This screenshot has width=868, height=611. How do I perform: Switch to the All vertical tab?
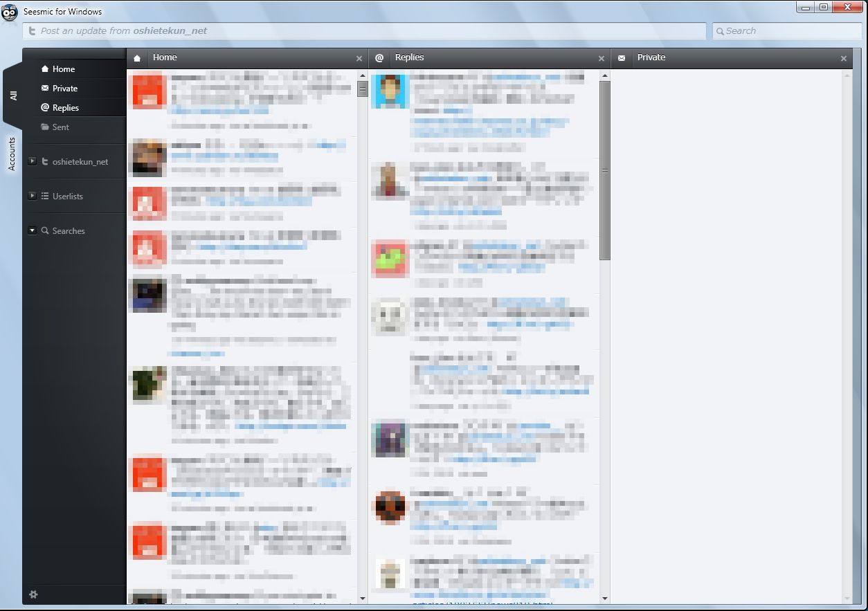[12, 95]
